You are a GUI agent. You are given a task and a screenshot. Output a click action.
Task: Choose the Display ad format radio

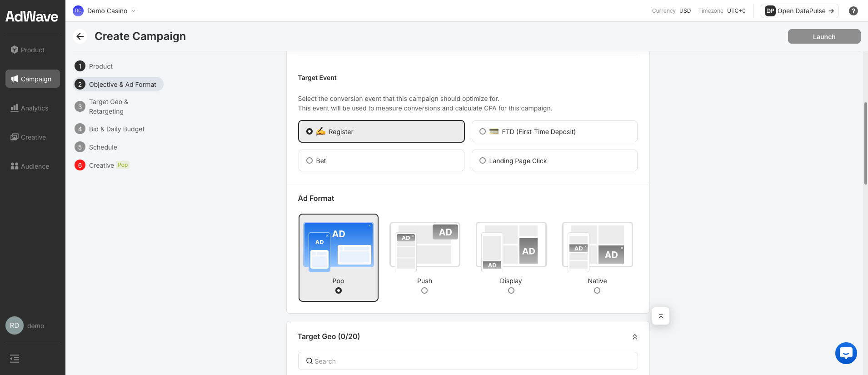click(511, 290)
